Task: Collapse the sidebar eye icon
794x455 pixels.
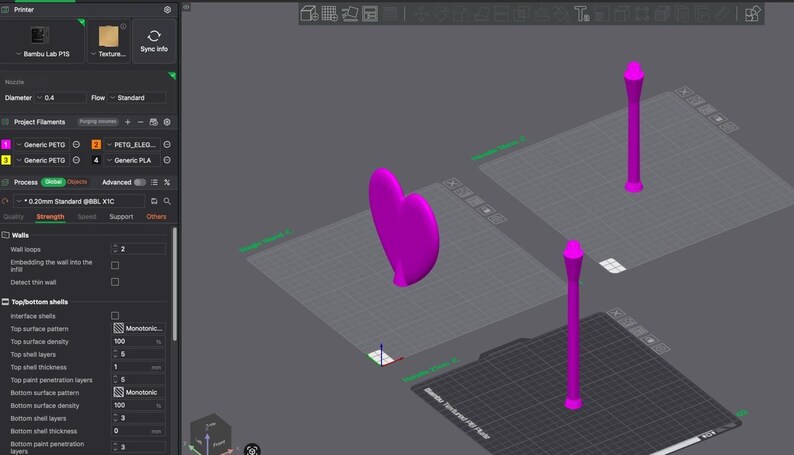Action: 186,7
